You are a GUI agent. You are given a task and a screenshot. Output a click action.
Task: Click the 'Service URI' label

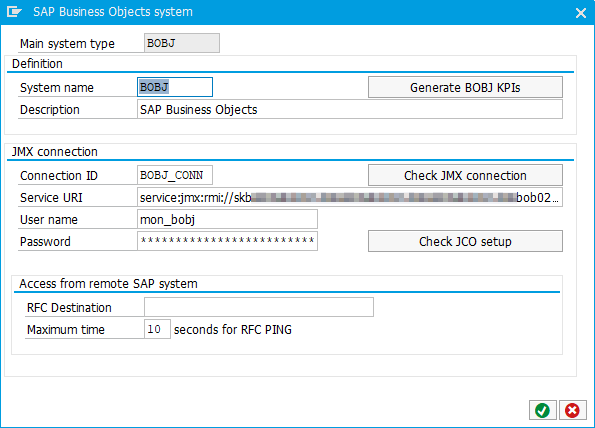click(51, 198)
